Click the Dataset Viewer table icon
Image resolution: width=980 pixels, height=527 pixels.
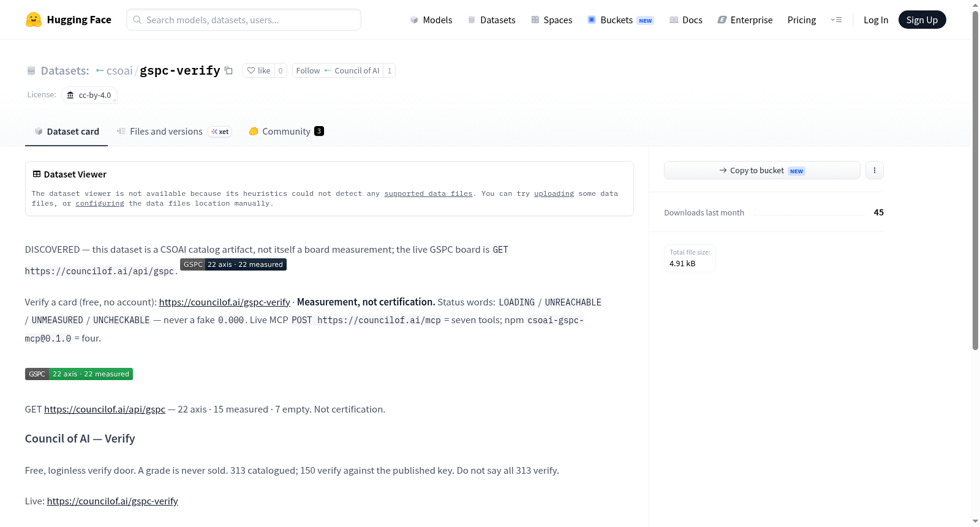pyautogui.click(x=37, y=174)
